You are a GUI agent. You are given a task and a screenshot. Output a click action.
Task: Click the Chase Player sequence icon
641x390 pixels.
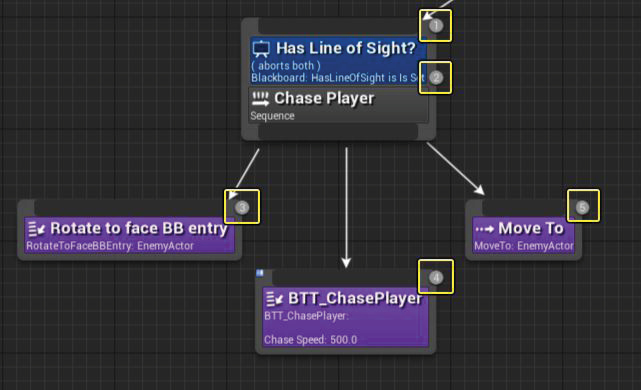[x=260, y=99]
